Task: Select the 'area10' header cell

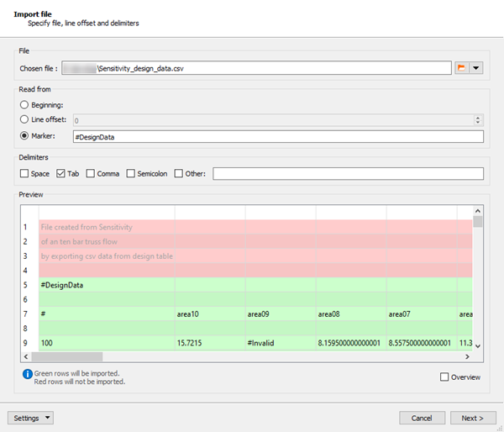Action: 210,314
